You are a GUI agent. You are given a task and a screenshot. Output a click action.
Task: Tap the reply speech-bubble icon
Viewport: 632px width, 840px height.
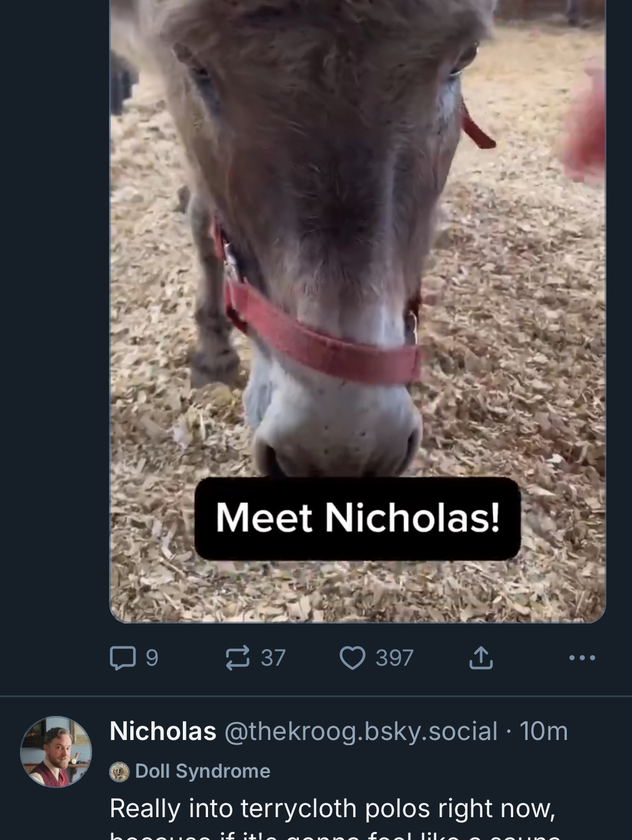122,658
